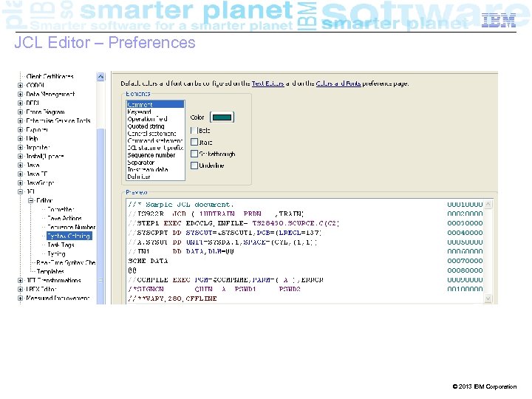The image size is (532, 399).
Task: Expand the Java node
Action: coord(21,165)
